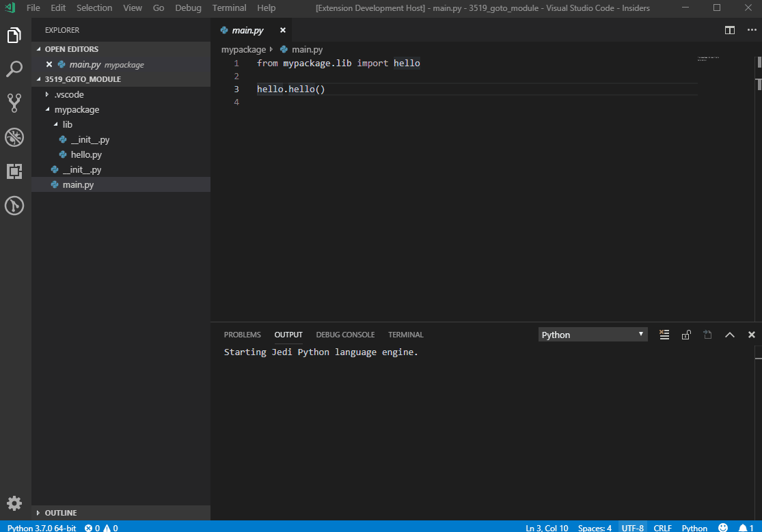Click line number 4 in gutter
Screen dimensions: 762x532
(236, 102)
